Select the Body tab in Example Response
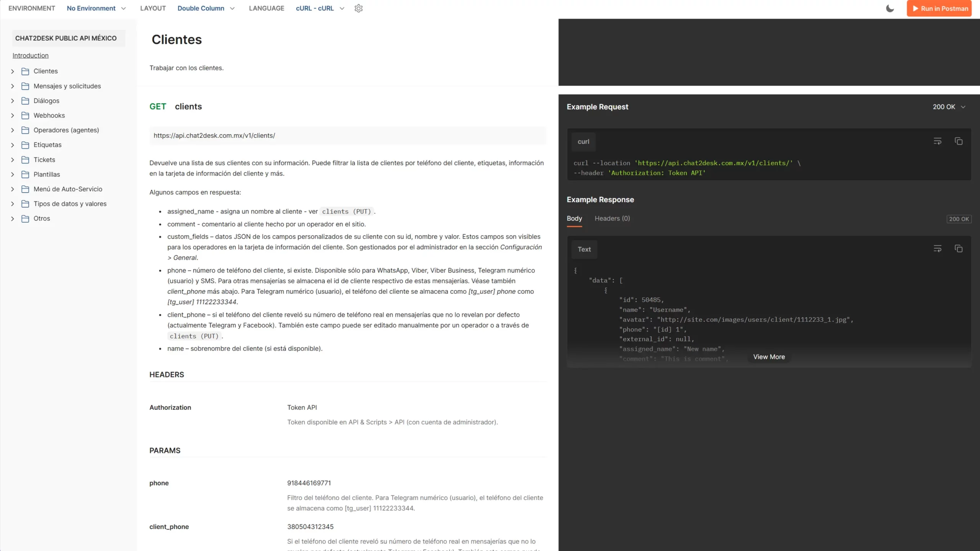Image resolution: width=980 pixels, height=551 pixels. point(574,218)
